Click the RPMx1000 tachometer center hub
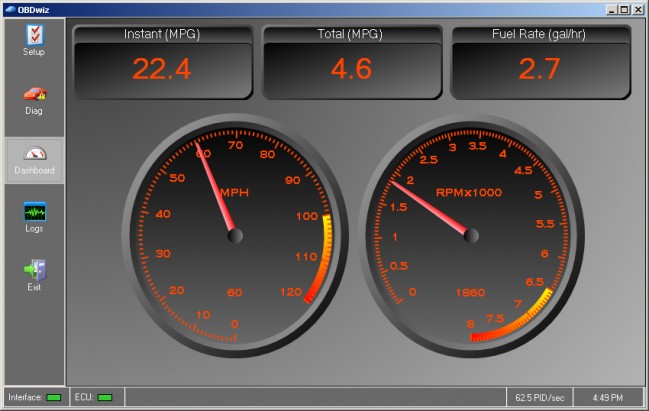 click(x=471, y=236)
